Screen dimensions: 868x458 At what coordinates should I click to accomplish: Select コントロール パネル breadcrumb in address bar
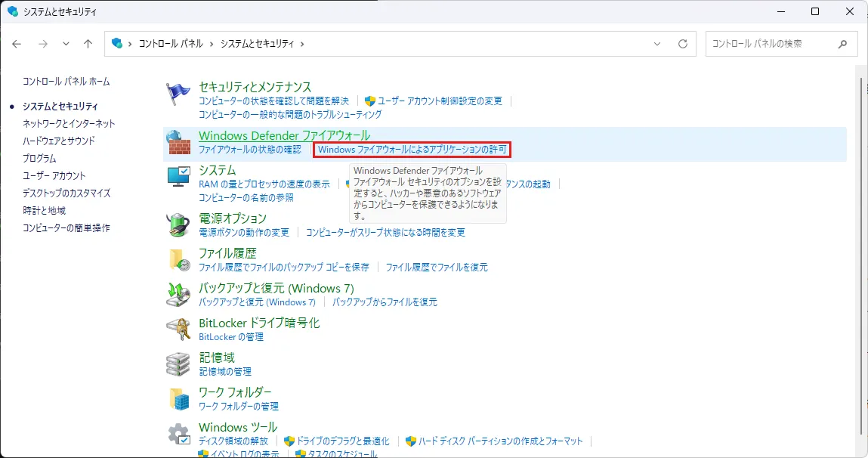pyautogui.click(x=171, y=44)
